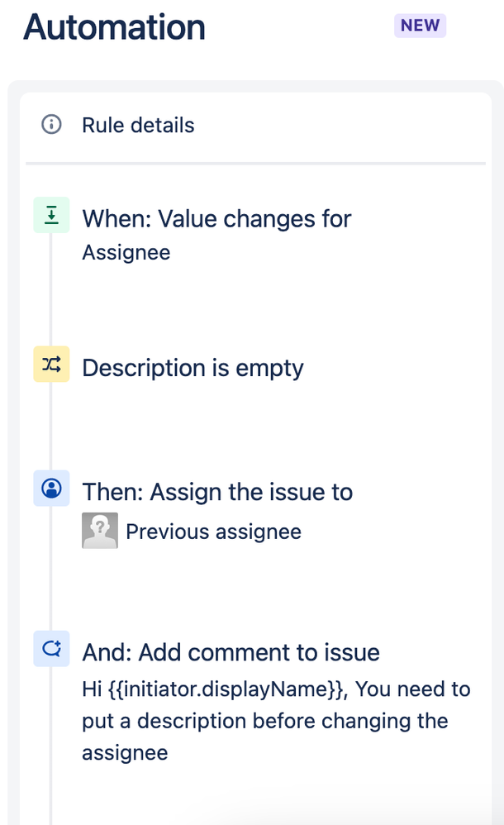Click the Rule details info icon
504x825 pixels.
click(x=50, y=125)
